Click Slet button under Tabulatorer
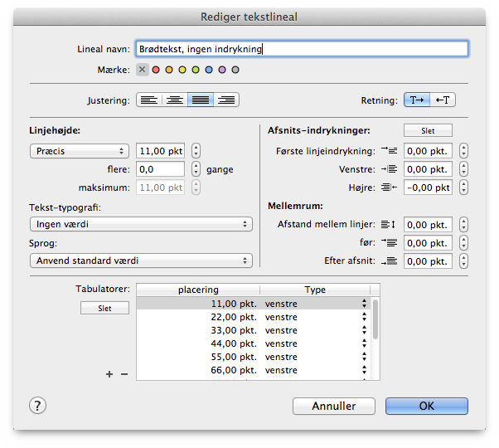The image size is (499, 448). coord(104,308)
